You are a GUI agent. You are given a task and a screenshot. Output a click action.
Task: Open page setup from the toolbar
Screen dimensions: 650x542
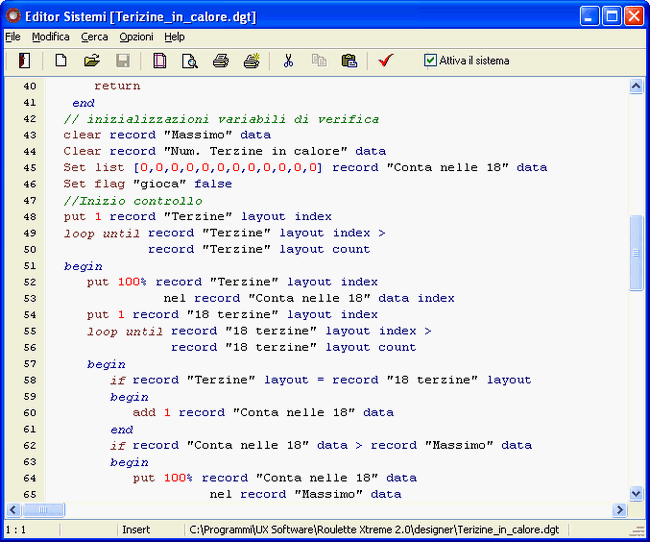(x=160, y=61)
